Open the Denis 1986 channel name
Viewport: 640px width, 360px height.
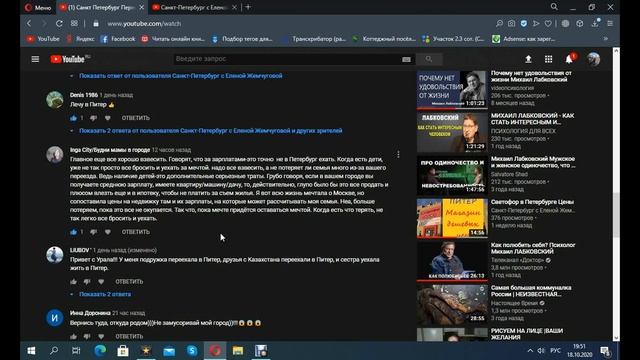(x=84, y=95)
